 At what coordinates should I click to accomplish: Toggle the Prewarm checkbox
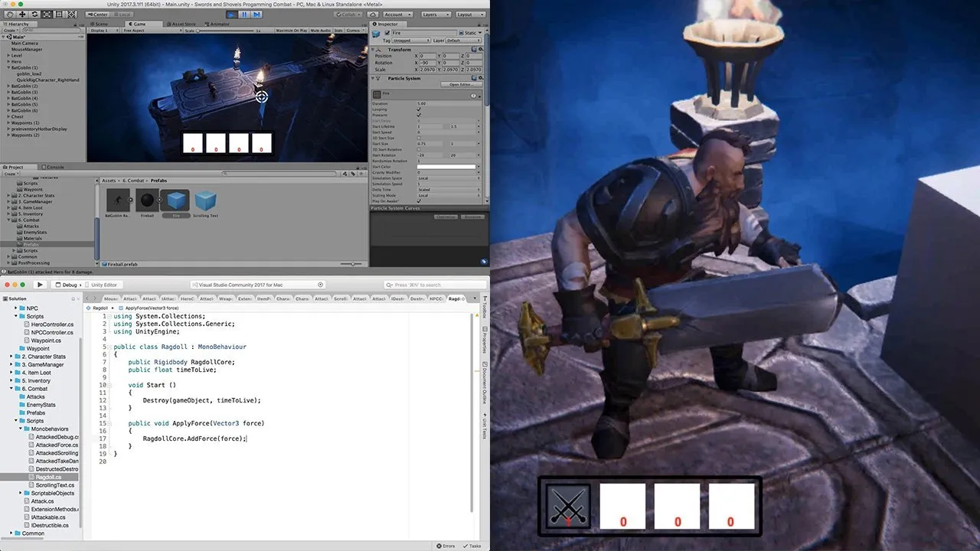(x=419, y=115)
